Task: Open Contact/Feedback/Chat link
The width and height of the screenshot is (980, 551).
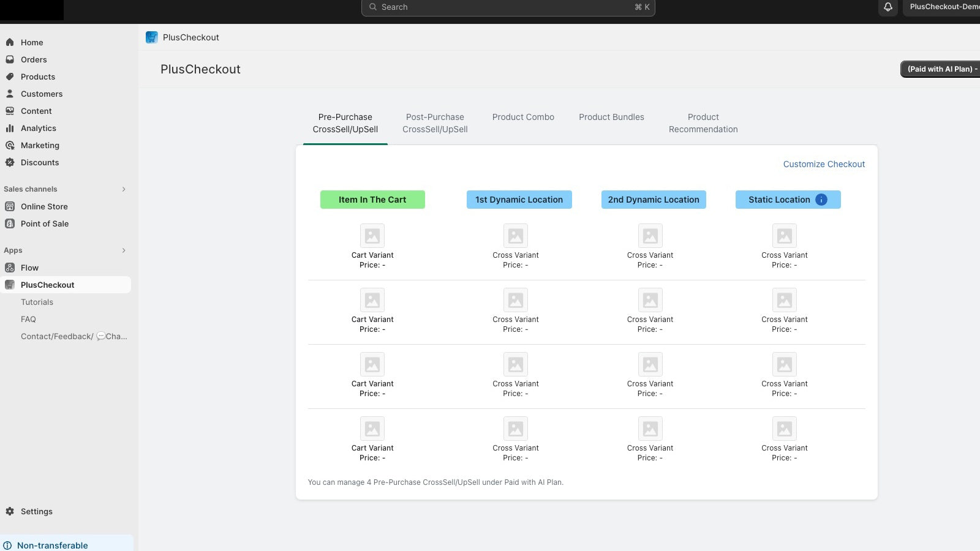Action: 74,336
